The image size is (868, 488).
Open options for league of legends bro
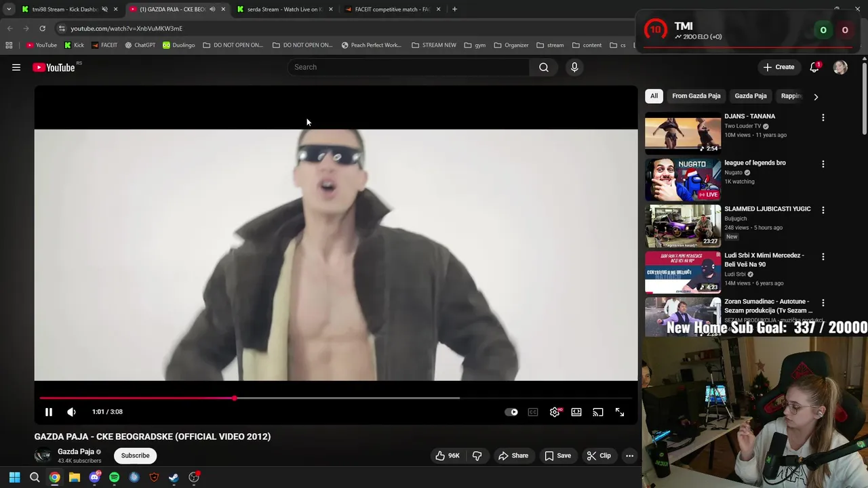tap(823, 164)
